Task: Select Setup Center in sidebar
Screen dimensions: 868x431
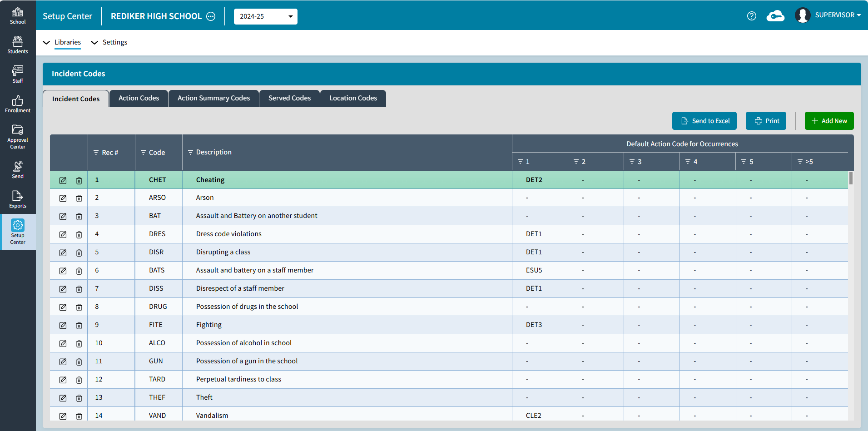Action: point(18,232)
